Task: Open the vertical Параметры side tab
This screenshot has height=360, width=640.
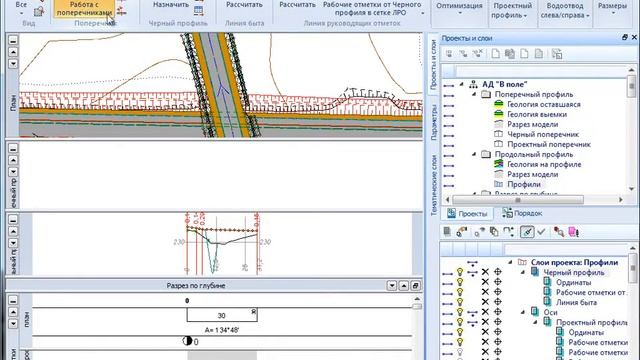Action: (433, 122)
